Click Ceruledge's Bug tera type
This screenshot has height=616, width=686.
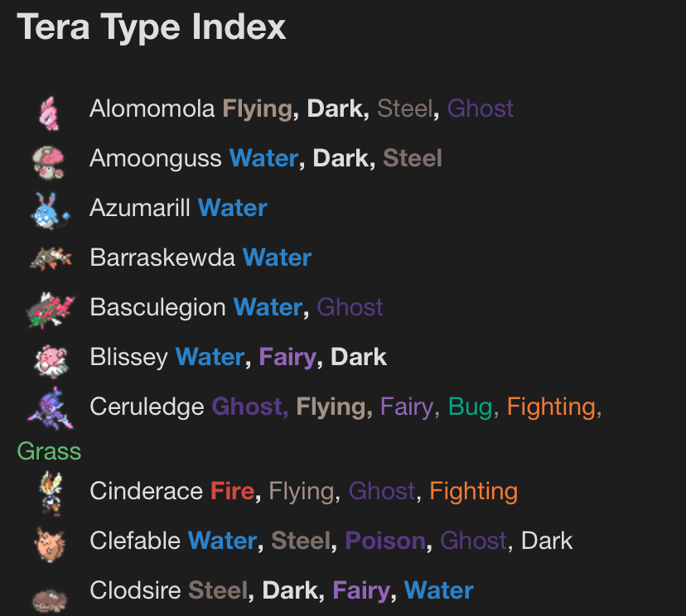pos(471,407)
